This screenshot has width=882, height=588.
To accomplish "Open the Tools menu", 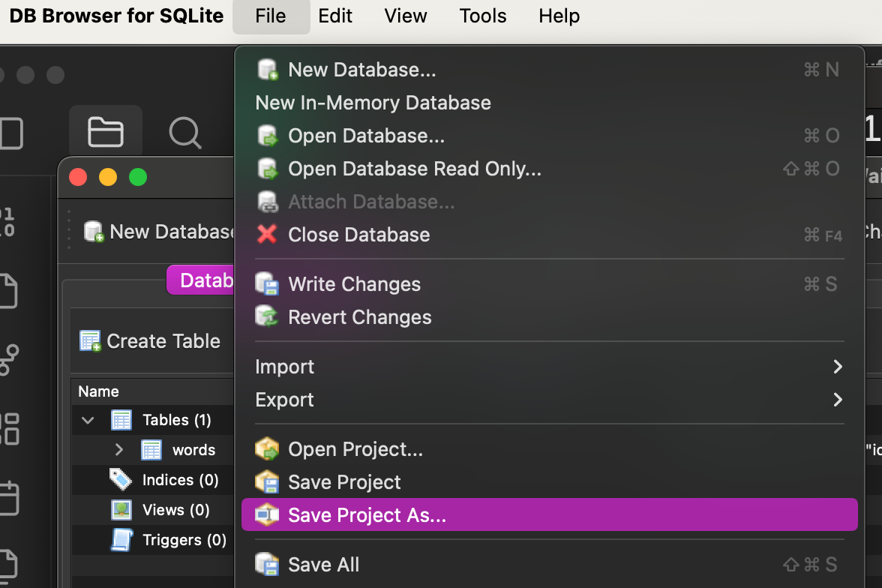I will (x=483, y=16).
